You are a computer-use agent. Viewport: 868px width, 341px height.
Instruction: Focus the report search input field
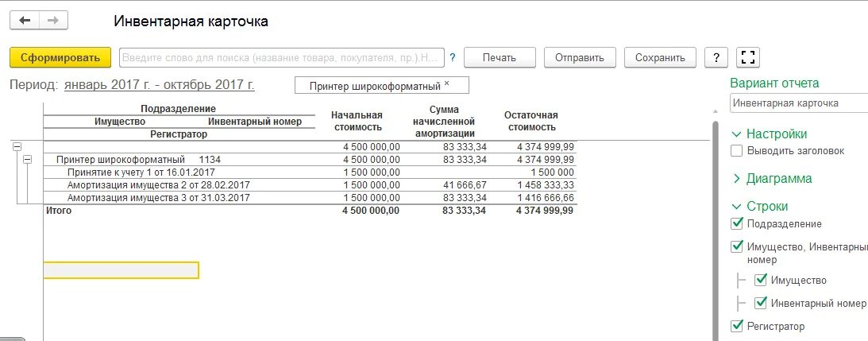282,57
